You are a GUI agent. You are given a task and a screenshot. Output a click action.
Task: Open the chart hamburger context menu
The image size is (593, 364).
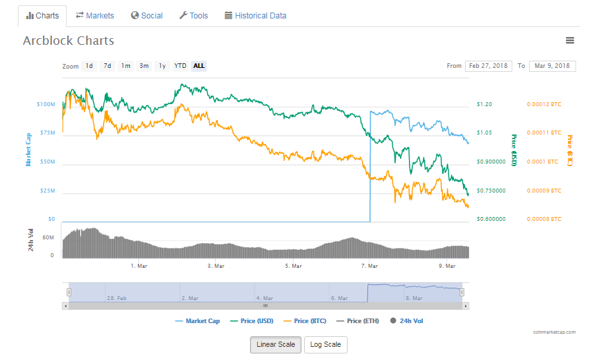[569, 40]
